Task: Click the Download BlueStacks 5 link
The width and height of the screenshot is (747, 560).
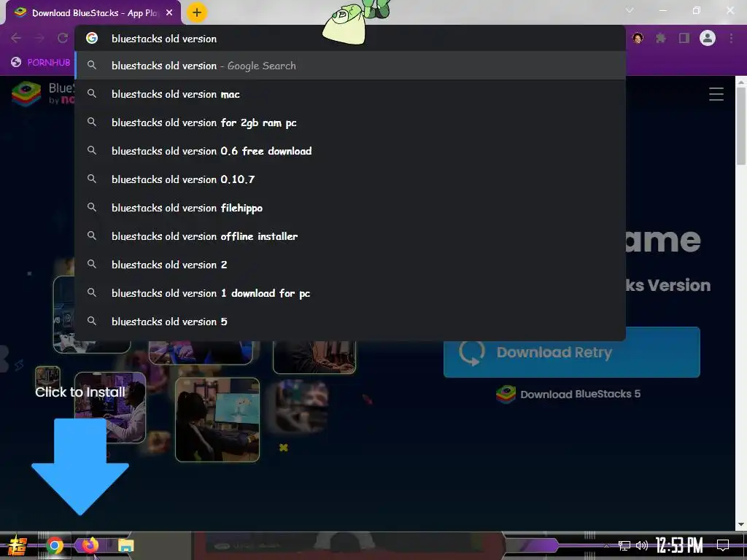Action: coord(568,394)
